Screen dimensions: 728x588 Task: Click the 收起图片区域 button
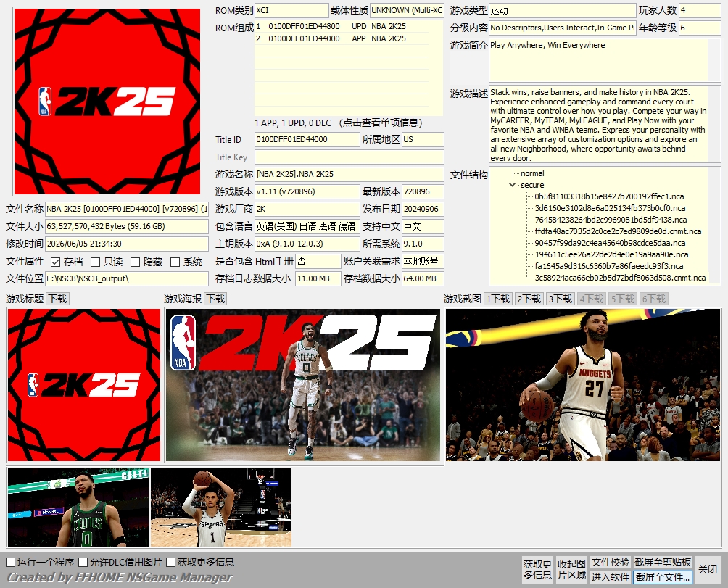click(571, 569)
